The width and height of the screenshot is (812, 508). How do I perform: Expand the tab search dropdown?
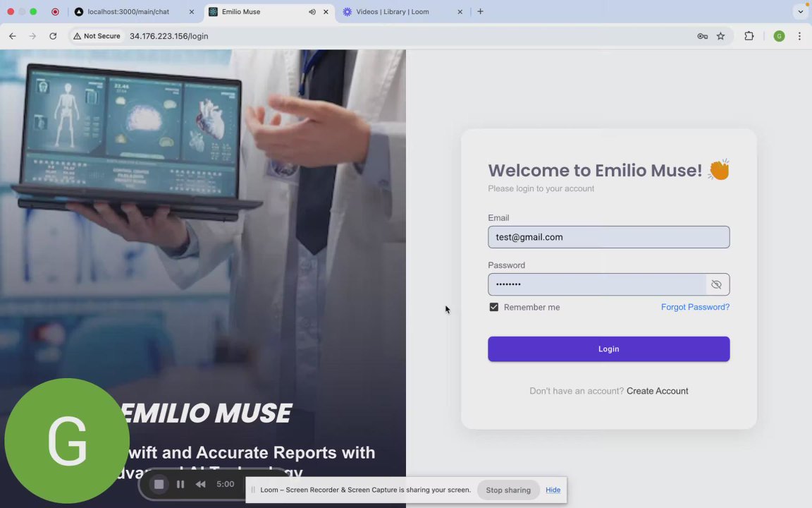point(800,11)
